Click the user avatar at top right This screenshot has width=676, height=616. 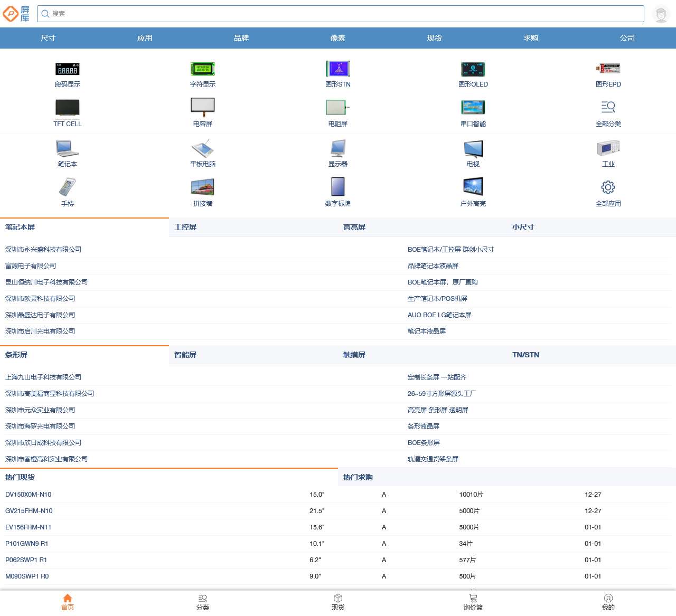[x=661, y=14]
